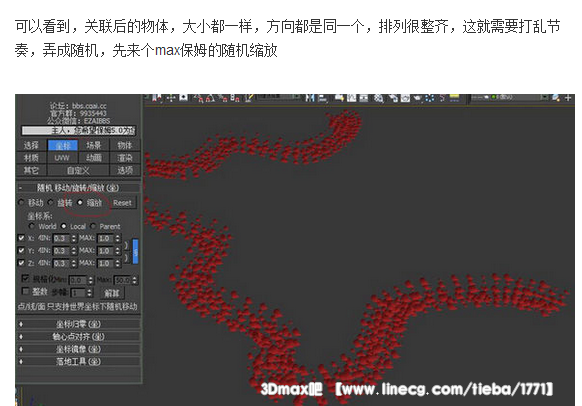The width and height of the screenshot is (582, 406).
Task: Open Edit Named Selection Sets icon
Action: coord(249,98)
